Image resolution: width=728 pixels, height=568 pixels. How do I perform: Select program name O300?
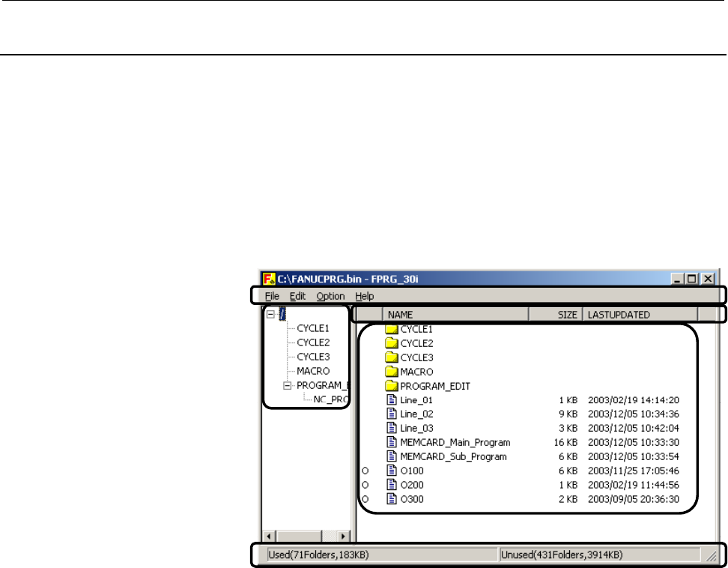click(412, 499)
